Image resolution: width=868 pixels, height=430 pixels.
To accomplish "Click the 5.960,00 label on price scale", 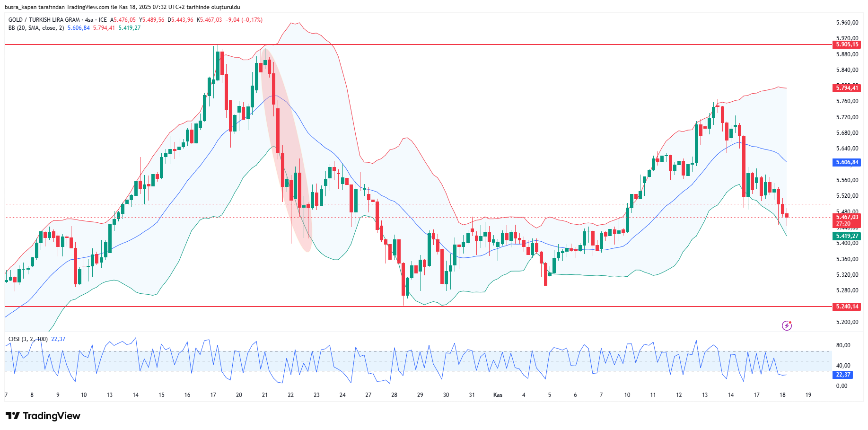I will (847, 23).
